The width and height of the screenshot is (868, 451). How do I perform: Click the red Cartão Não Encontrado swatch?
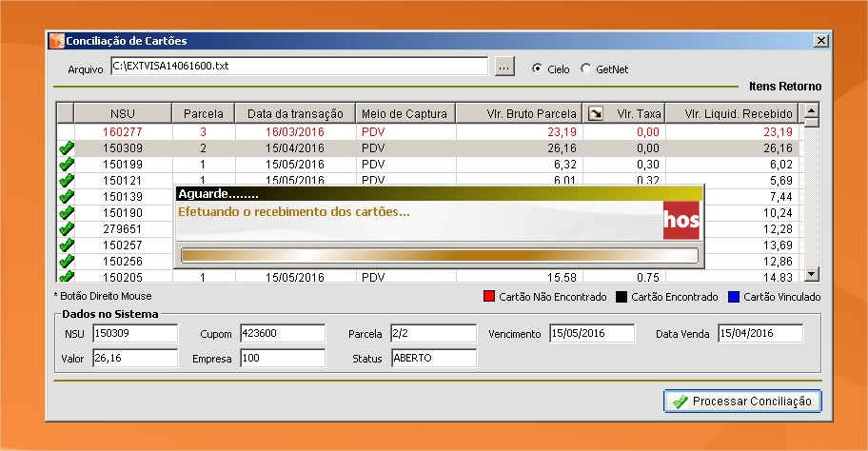point(491,297)
